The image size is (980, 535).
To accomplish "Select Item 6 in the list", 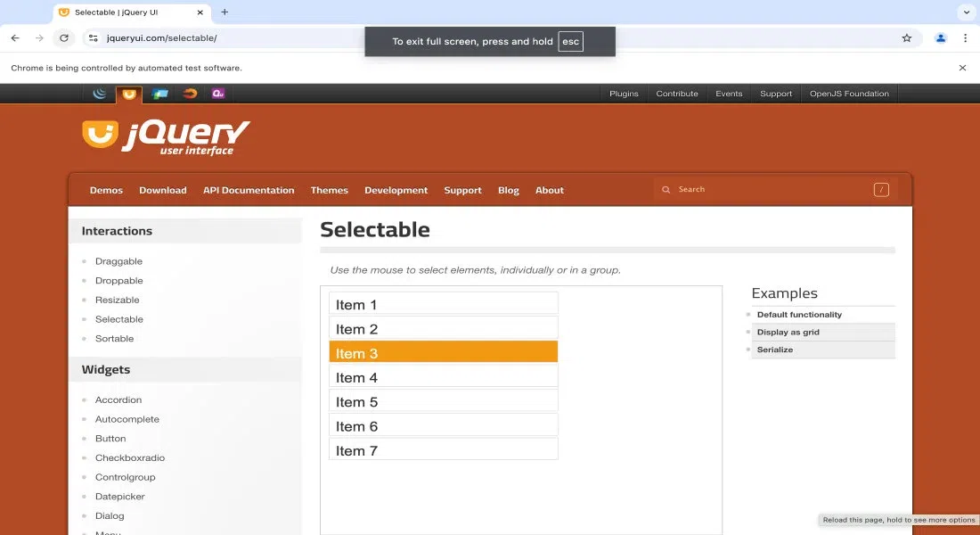I will tap(443, 424).
